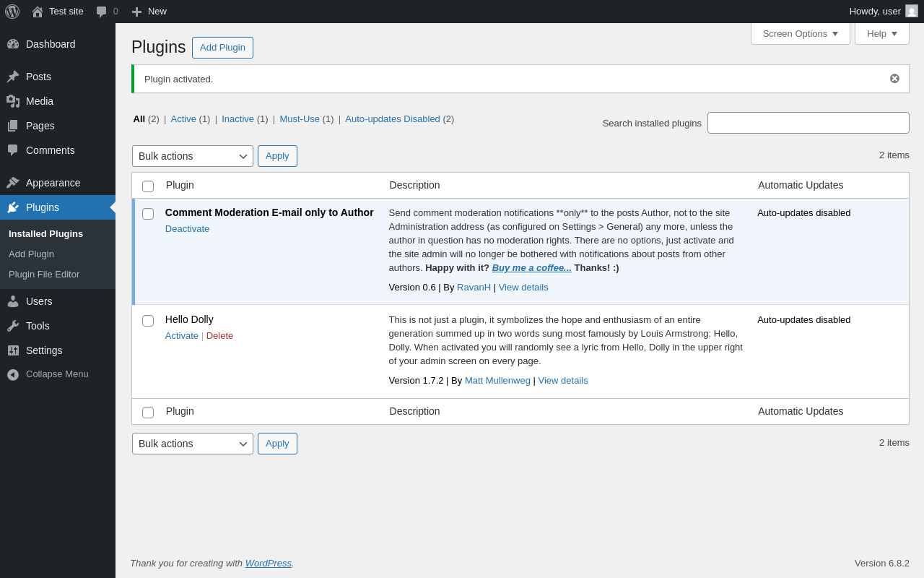Click the Plugin column header at top

click(180, 185)
